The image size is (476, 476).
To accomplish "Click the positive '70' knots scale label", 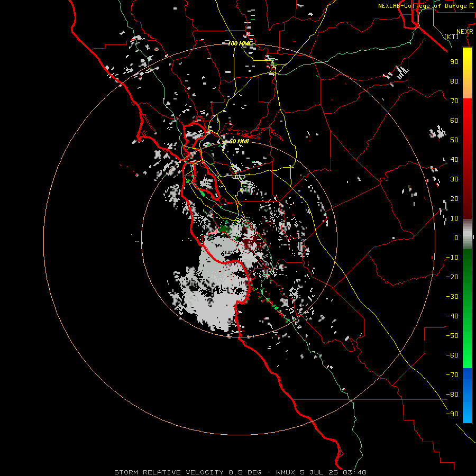I will click(x=454, y=101).
